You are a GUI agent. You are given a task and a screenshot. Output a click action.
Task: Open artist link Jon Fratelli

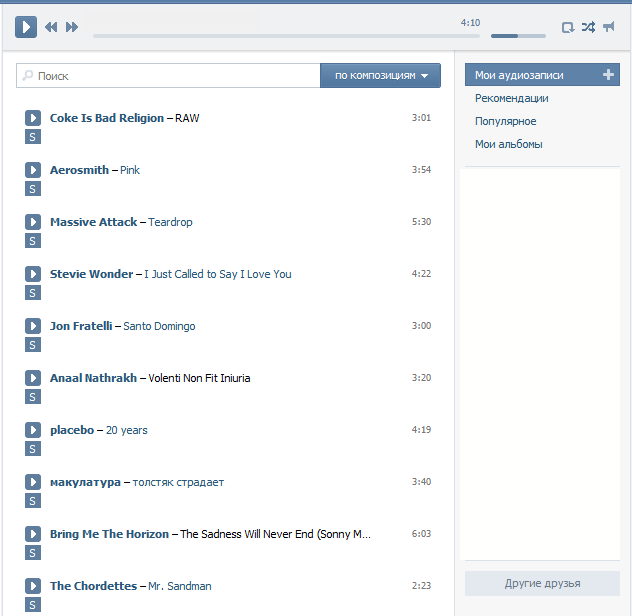point(81,326)
